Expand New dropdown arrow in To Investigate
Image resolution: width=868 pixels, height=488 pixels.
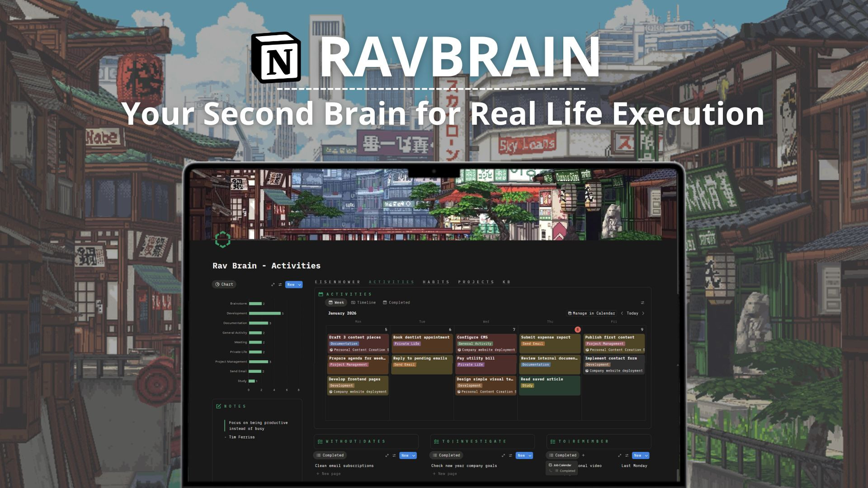point(530,455)
